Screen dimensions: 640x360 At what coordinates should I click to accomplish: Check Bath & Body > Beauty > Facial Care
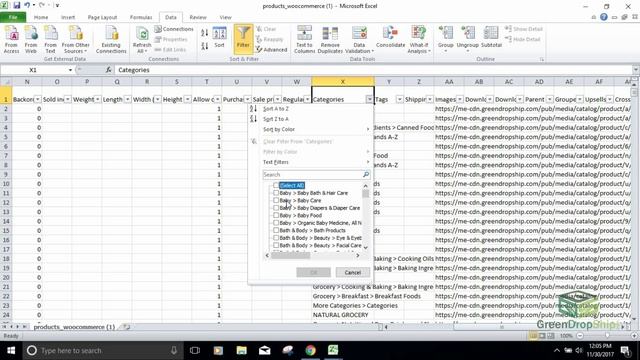click(276, 245)
